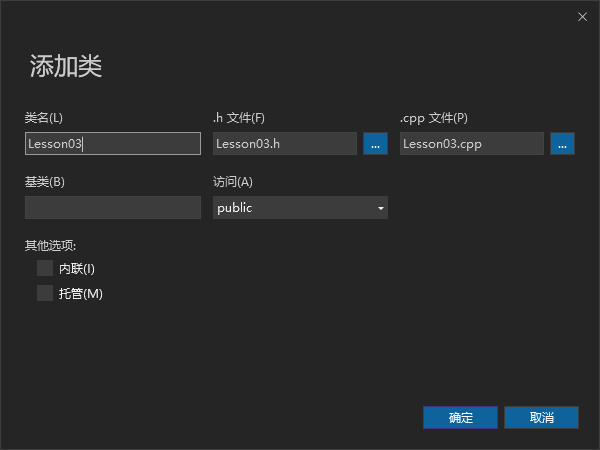The width and height of the screenshot is (600, 450).
Task: Confirm with the 确定 button
Action: [x=460, y=417]
